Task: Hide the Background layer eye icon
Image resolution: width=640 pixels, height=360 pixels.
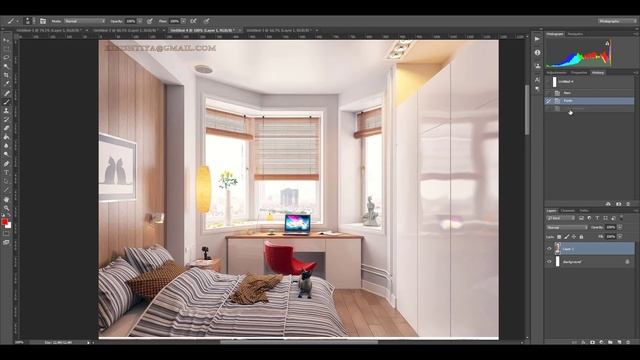Action: (549, 262)
